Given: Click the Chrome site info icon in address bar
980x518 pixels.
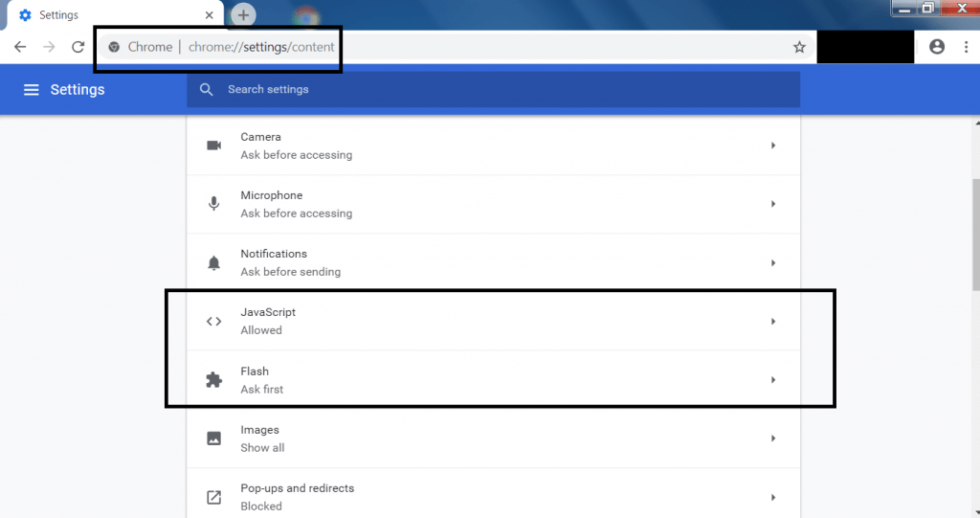Looking at the screenshot, I should click(114, 47).
